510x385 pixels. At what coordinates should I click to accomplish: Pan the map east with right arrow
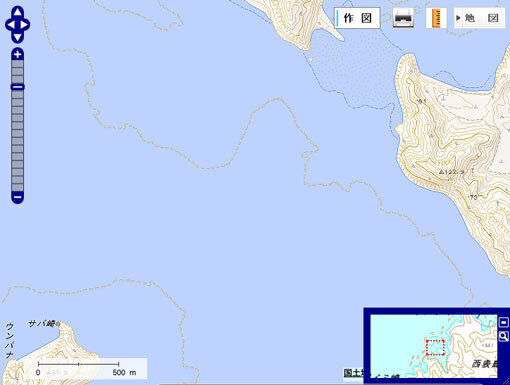(x=25, y=25)
